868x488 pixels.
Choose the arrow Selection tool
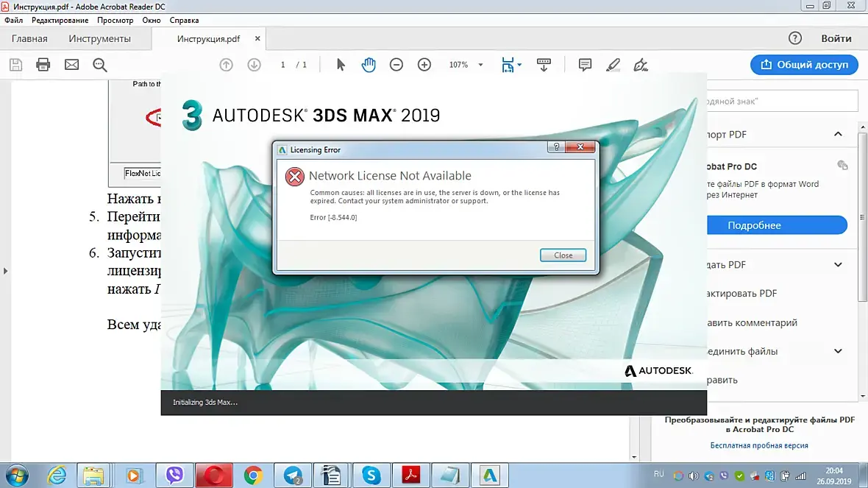coord(341,65)
